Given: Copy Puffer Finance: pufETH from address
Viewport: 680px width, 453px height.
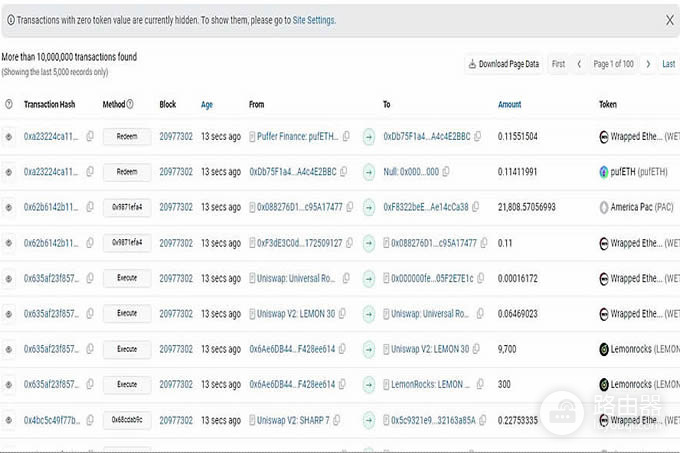Looking at the screenshot, I should point(346,136).
